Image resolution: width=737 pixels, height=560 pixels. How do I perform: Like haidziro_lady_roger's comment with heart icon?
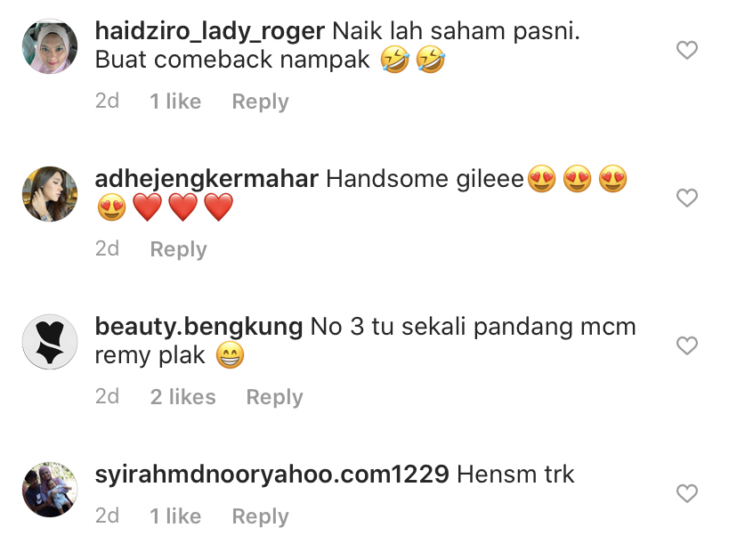pyautogui.click(x=686, y=50)
